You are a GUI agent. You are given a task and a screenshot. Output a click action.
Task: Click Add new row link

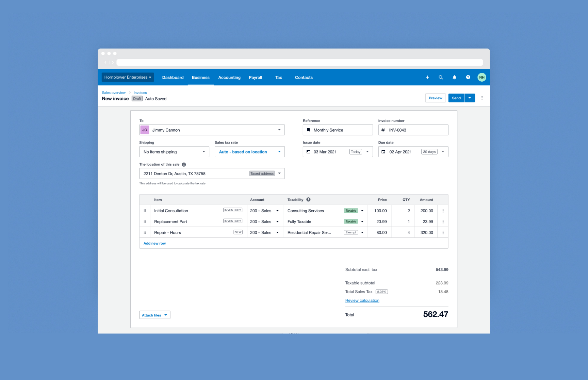click(x=154, y=243)
